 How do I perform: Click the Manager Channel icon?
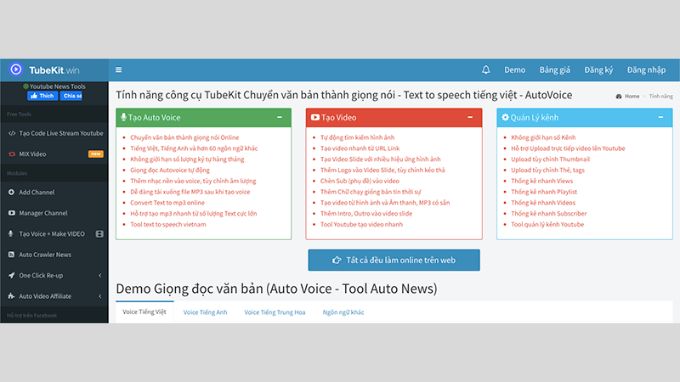[x=11, y=213]
